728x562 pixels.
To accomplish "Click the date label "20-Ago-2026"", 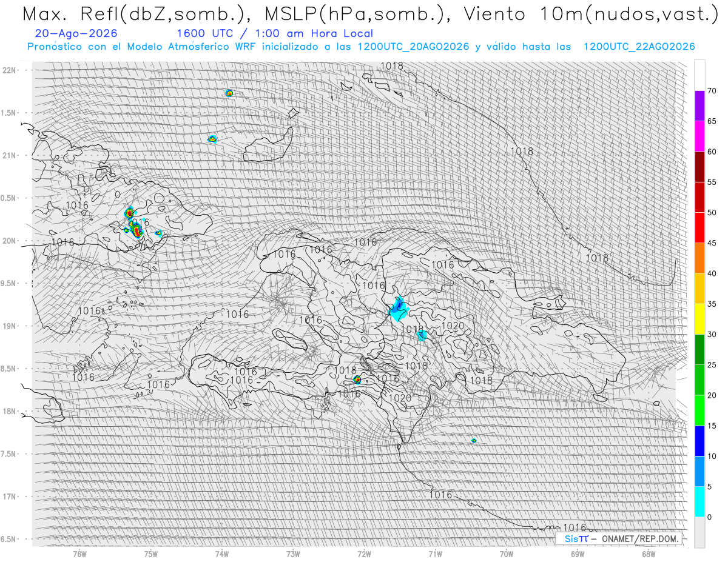I will (x=76, y=33).
